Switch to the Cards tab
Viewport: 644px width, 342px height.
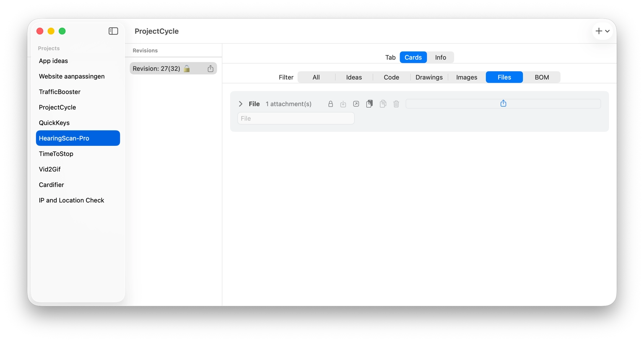(x=413, y=57)
